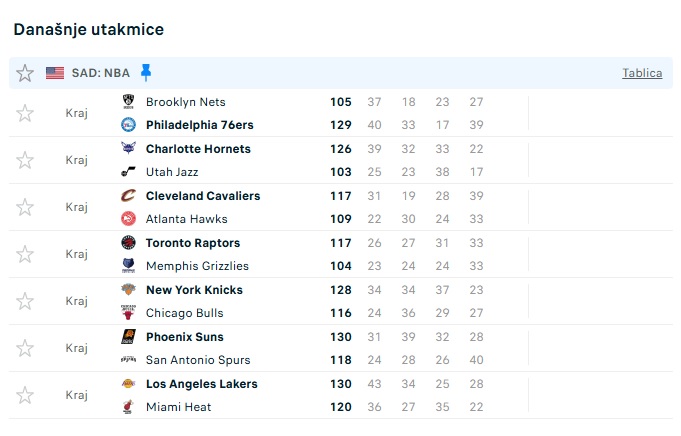
Task: Click the Brooklyn Nets team logo
Action: pos(128,102)
